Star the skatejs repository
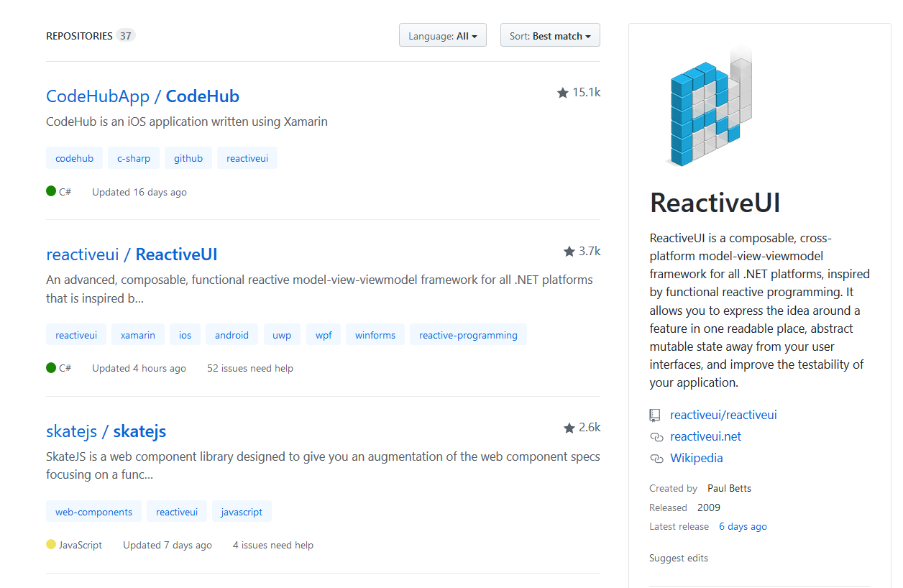 [x=569, y=426]
